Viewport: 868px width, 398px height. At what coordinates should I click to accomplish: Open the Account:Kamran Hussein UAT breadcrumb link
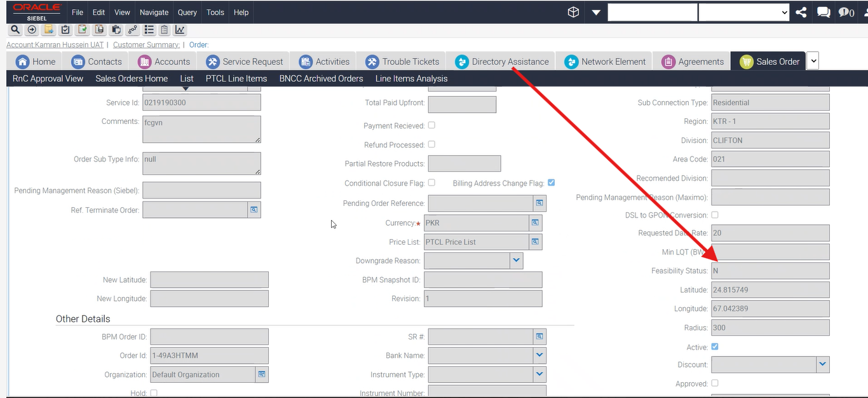55,45
